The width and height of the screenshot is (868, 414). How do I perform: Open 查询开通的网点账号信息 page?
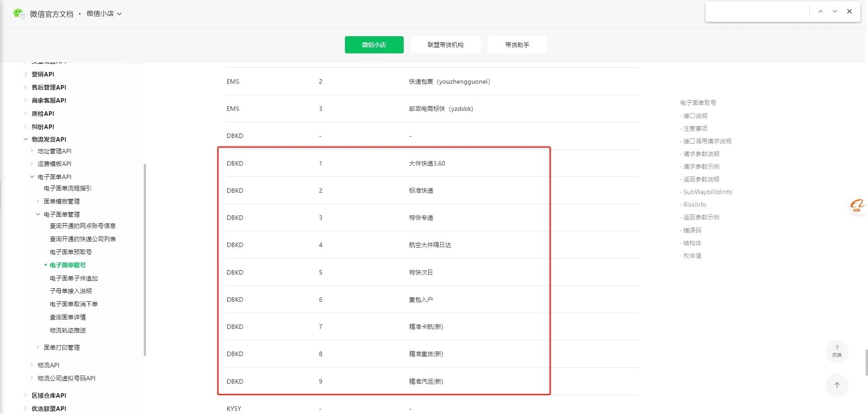coord(83,226)
